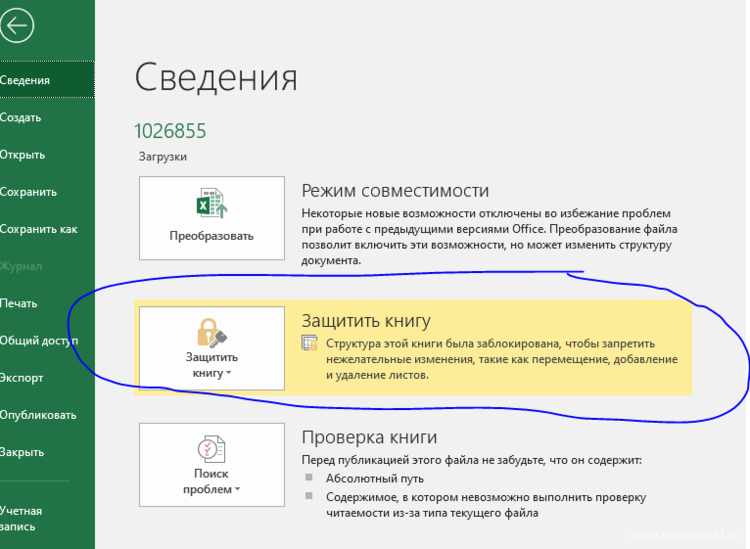Image resolution: width=750 pixels, height=549 pixels.
Task: Click the Проверка книги heading
Action: (x=369, y=437)
